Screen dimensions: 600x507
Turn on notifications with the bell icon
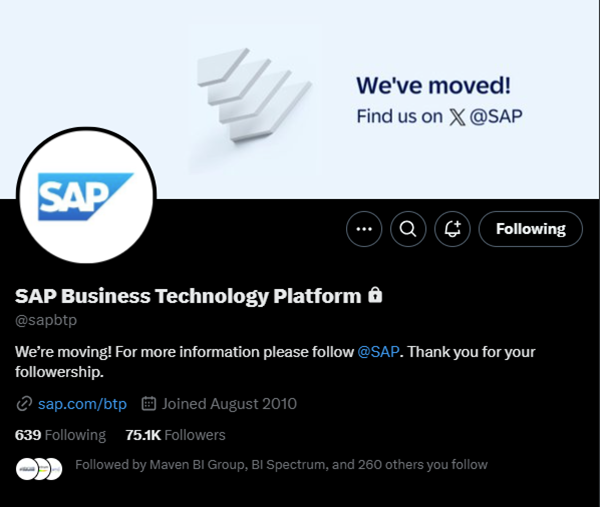[452, 229]
